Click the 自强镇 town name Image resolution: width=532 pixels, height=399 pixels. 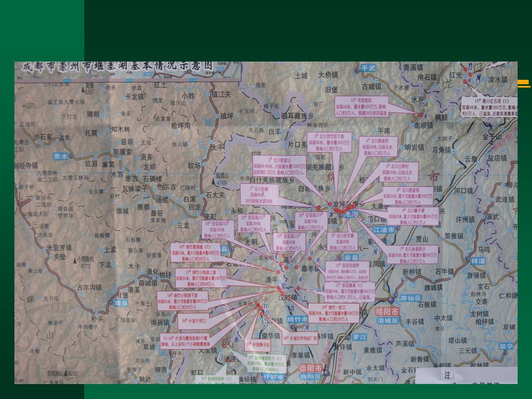[477, 275]
